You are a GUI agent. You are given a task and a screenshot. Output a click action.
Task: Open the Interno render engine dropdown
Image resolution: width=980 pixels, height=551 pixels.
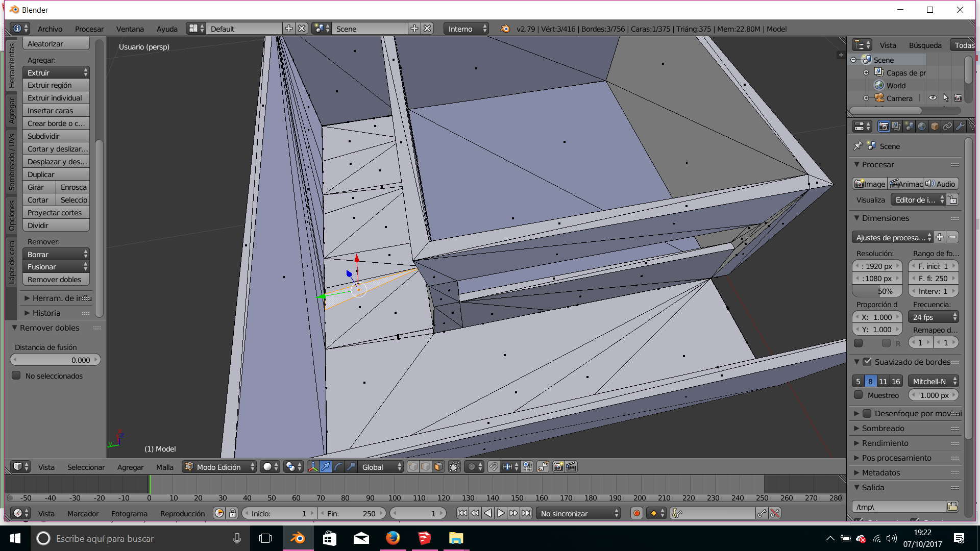click(467, 29)
